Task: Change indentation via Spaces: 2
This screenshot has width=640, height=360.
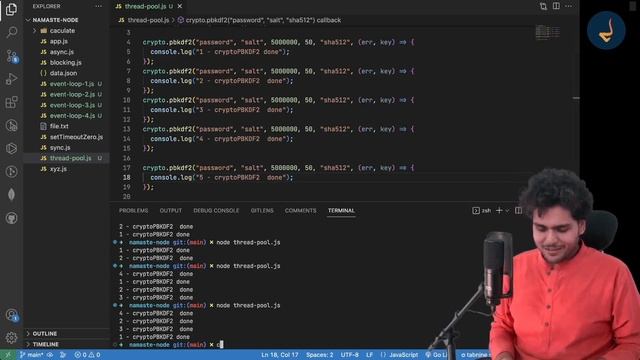Action: click(320, 355)
